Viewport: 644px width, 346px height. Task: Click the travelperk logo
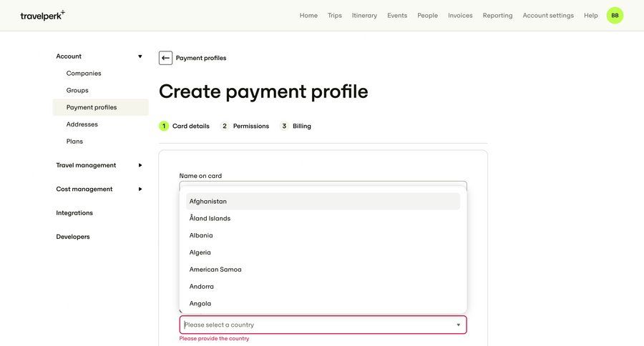pos(42,15)
